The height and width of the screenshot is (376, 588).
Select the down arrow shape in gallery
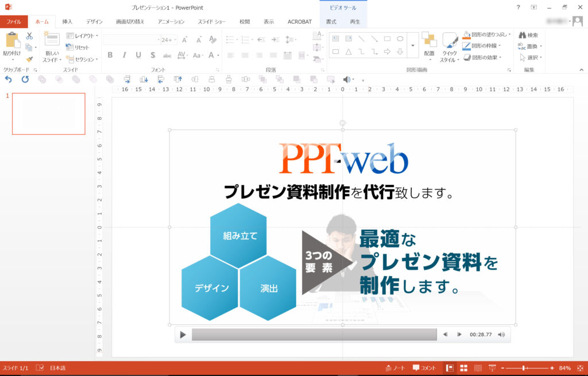400,52
